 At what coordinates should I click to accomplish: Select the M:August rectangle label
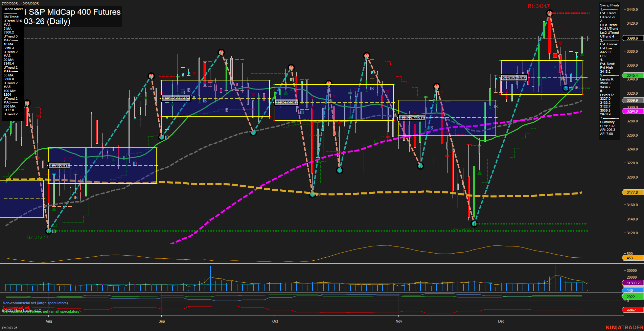coord(59,165)
